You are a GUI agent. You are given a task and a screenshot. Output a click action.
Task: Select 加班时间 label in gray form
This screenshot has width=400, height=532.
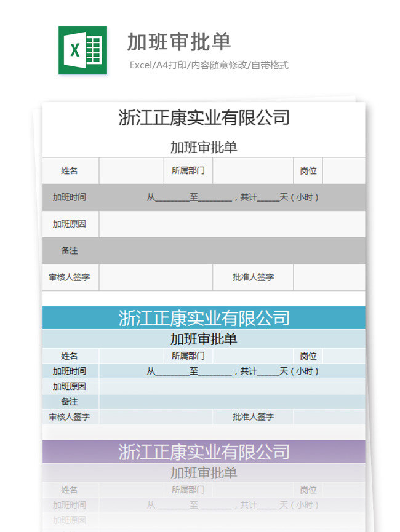(x=70, y=197)
